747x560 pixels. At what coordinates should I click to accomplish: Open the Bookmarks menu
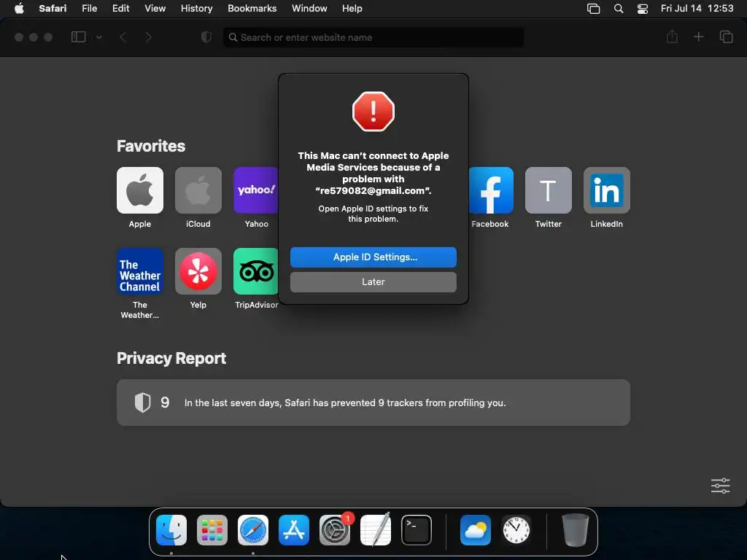[x=252, y=9]
